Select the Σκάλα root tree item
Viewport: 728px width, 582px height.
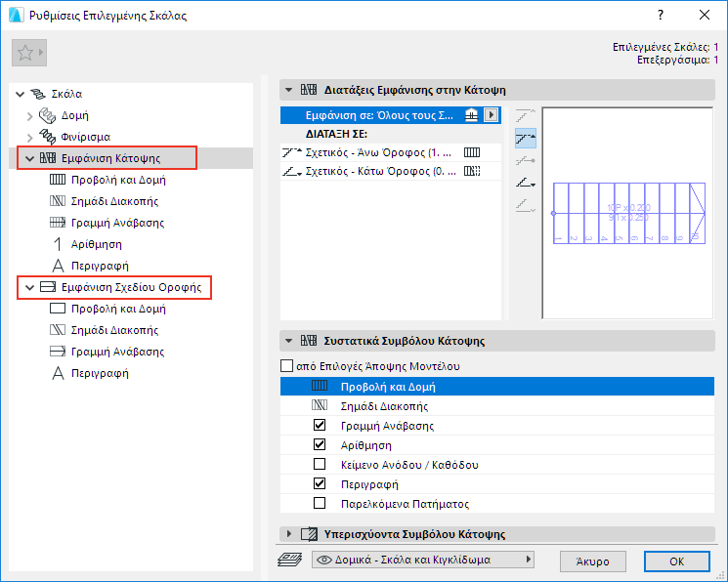(x=66, y=94)
